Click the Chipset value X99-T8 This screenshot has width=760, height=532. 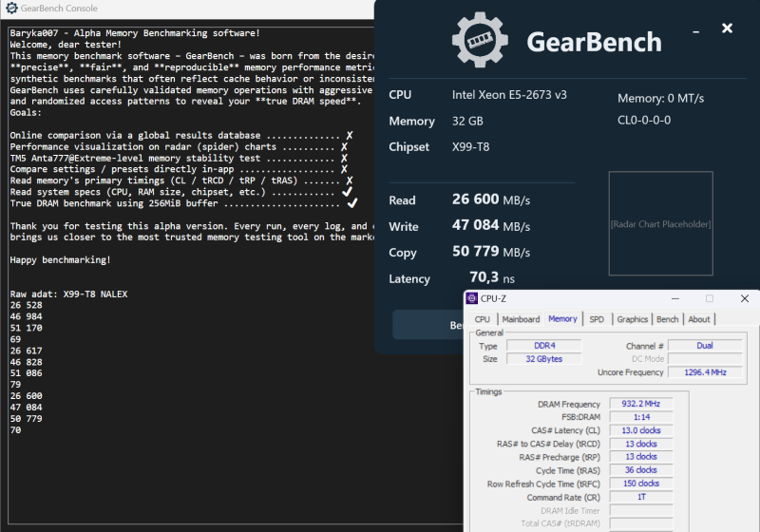(x=470, y=147)
